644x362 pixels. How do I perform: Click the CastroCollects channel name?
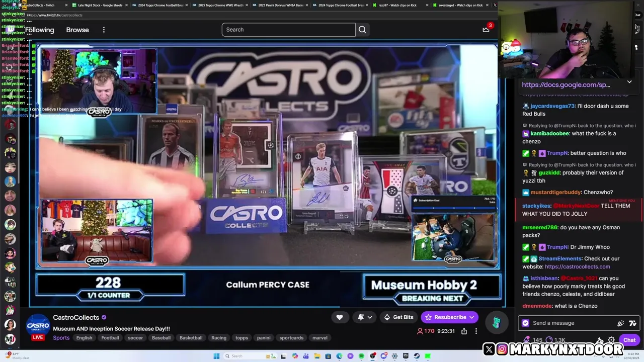76,317
